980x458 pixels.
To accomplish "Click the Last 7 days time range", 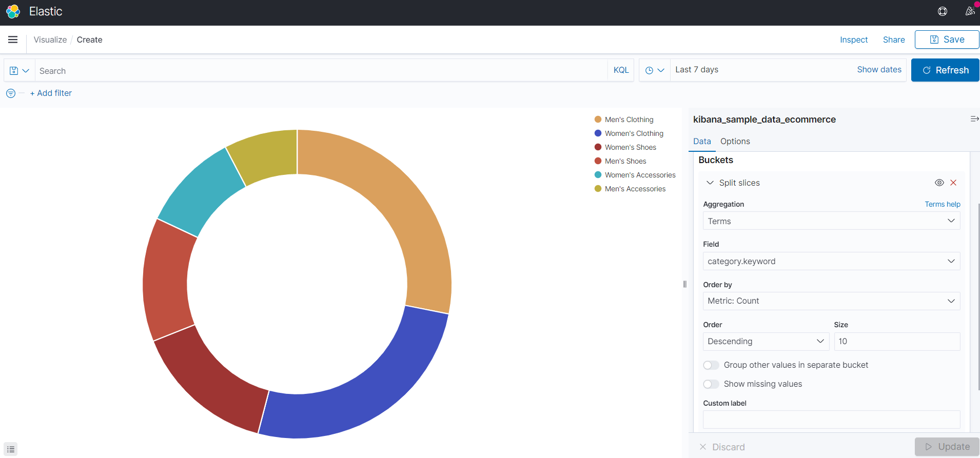I will 697,70.
